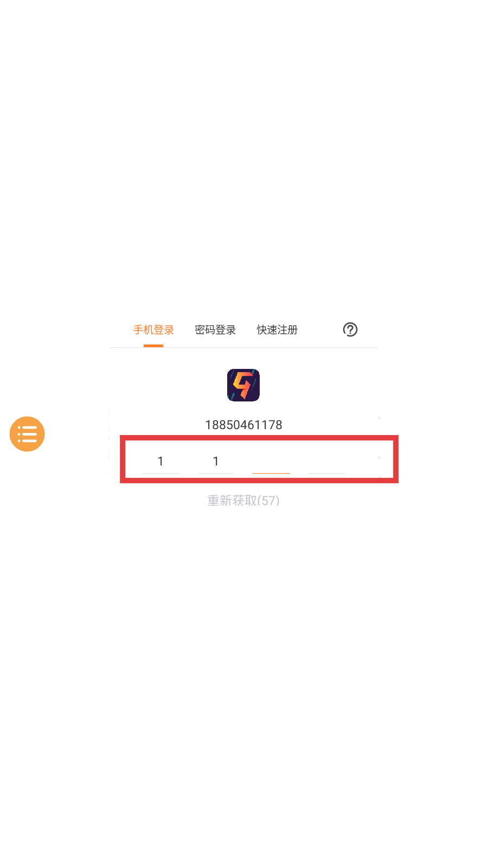Tap the digit 1 in the first code slot
Image resolution: width=488 pixels, height=868 pixels.
[160, 461]
